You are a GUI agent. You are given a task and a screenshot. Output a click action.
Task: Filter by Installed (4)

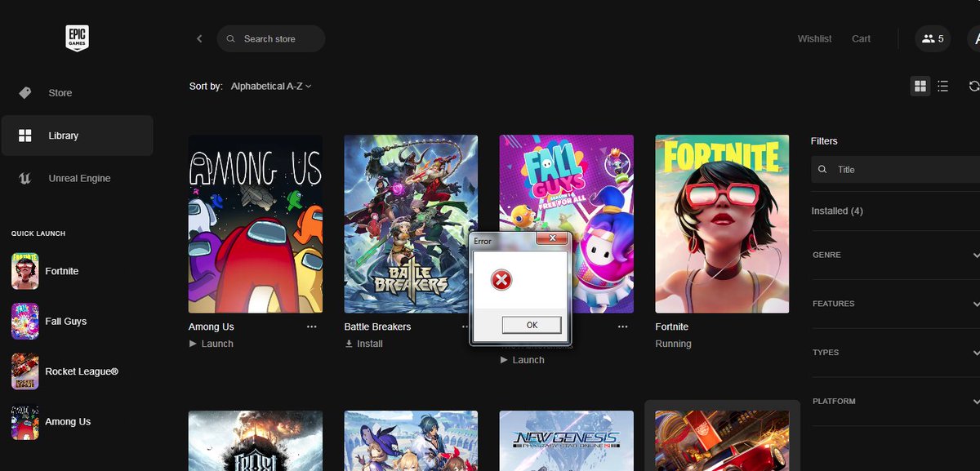pyautogui.click(x=837, y=211)
